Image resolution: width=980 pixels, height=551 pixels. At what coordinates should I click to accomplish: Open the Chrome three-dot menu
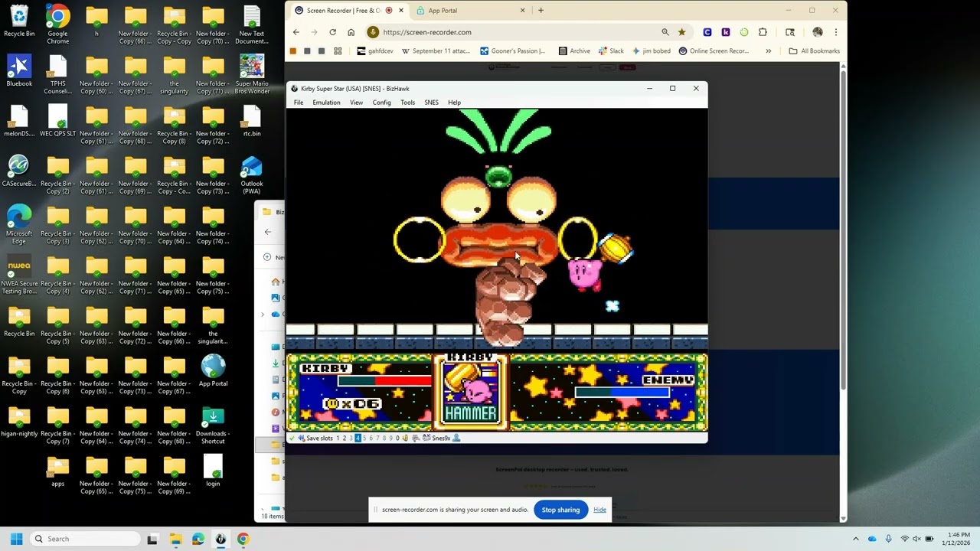(836, 32)
